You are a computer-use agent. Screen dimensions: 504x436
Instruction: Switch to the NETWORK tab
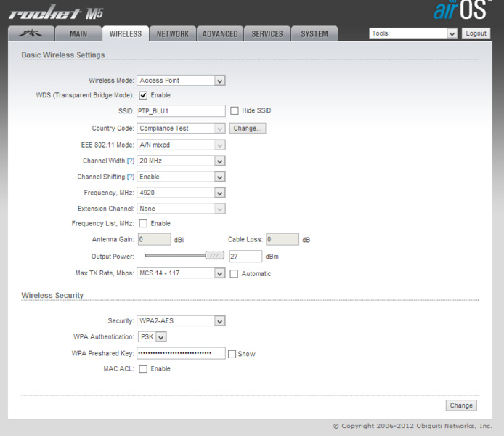[x=173, y=33]
